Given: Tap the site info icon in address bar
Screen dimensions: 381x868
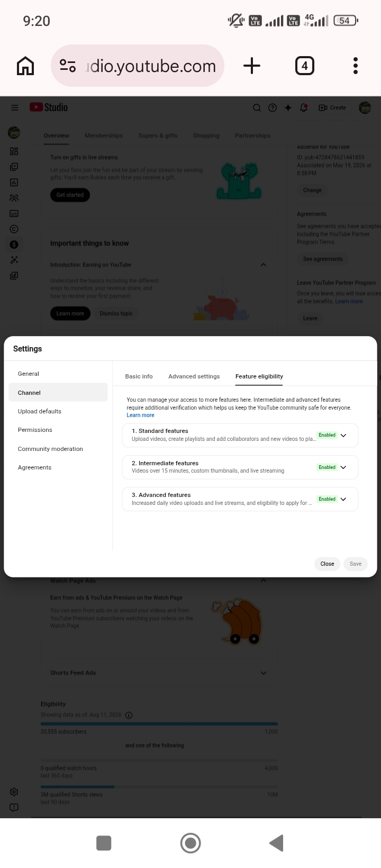Looking at the screenshot, I should (x=68, y=66).
